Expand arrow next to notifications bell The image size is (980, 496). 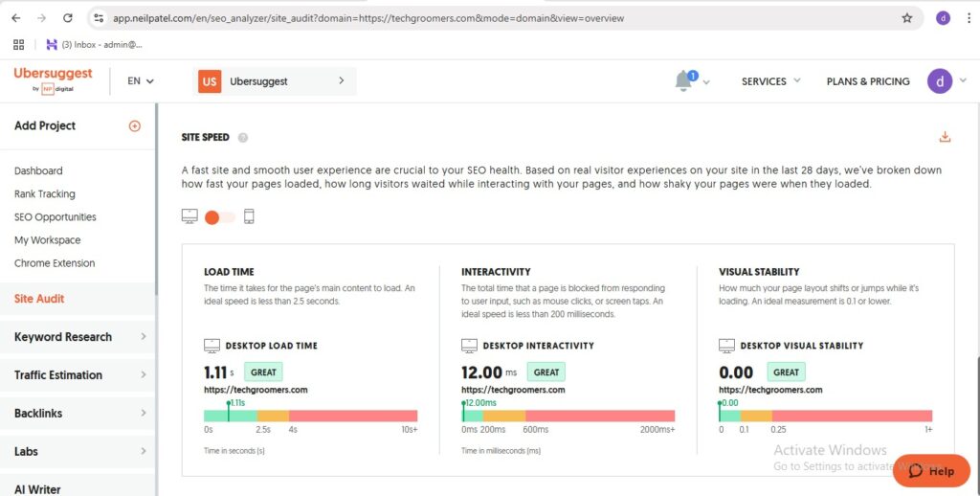click(706, 82)
